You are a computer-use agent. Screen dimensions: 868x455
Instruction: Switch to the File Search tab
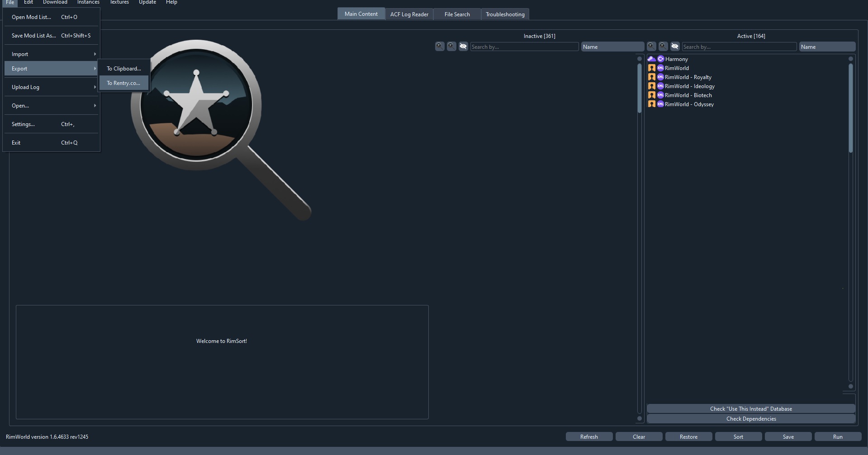457,14
